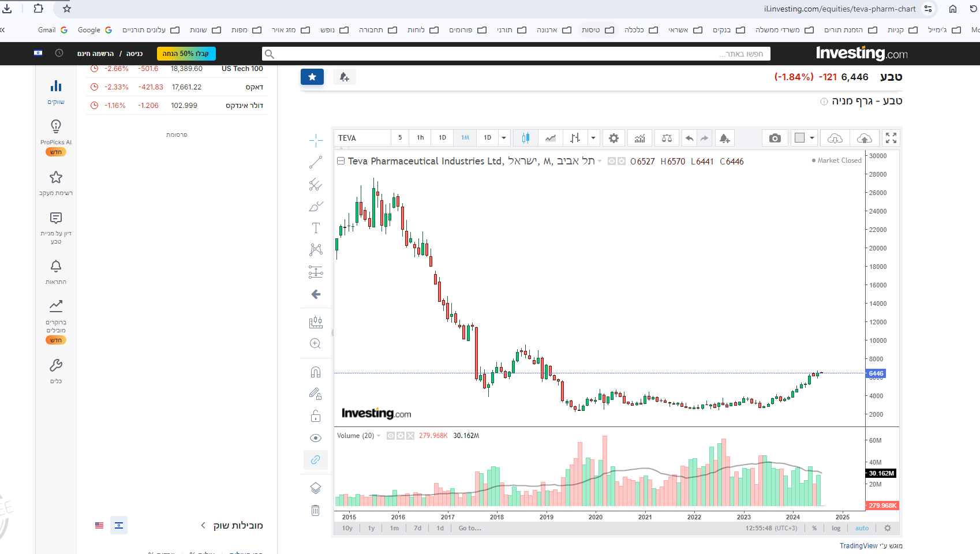Collapse the Teva Pharmaceutical legend box
Image resolution: width=980 pixels, height=554 pixels.
point(341,161)
